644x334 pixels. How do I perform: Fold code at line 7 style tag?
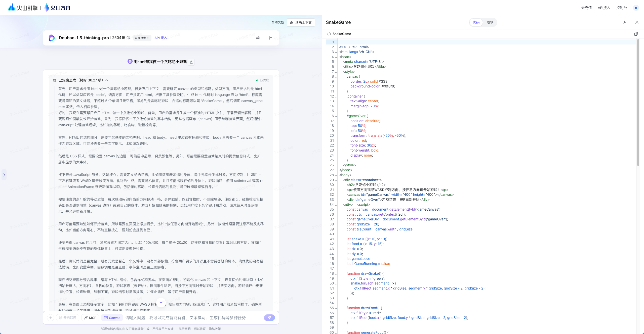point(336,72)
